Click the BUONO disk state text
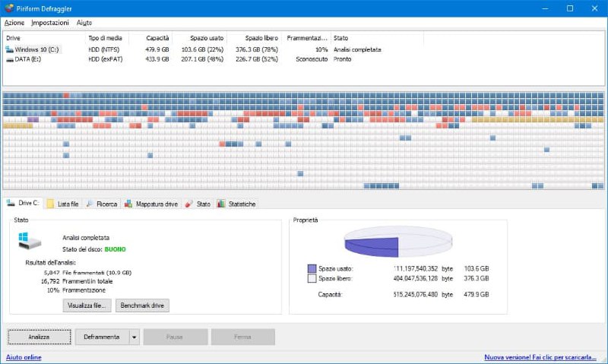The height and width of the screenshot is (364, 608). pos(116,249)
